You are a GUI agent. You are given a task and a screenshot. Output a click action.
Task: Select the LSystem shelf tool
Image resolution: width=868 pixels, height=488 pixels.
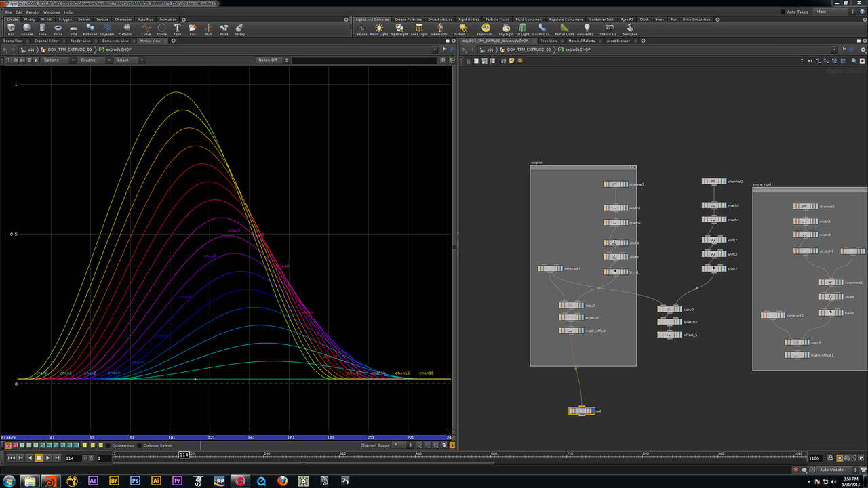click(107, 29)
